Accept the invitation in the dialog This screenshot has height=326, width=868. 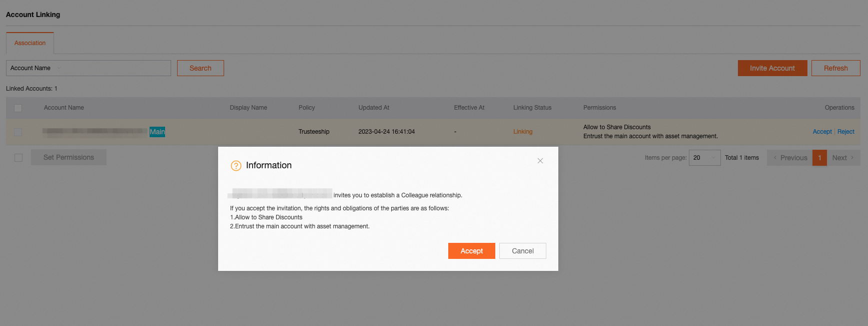coord(471,251)
